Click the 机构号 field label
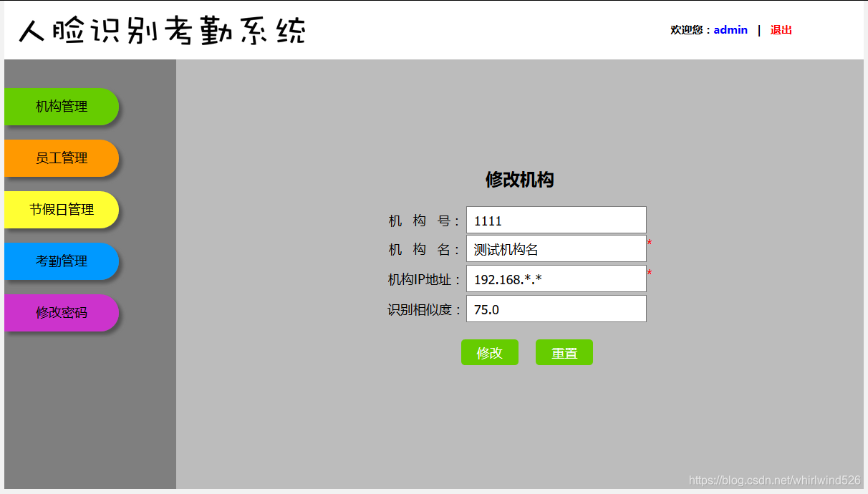 click(423, 219)
